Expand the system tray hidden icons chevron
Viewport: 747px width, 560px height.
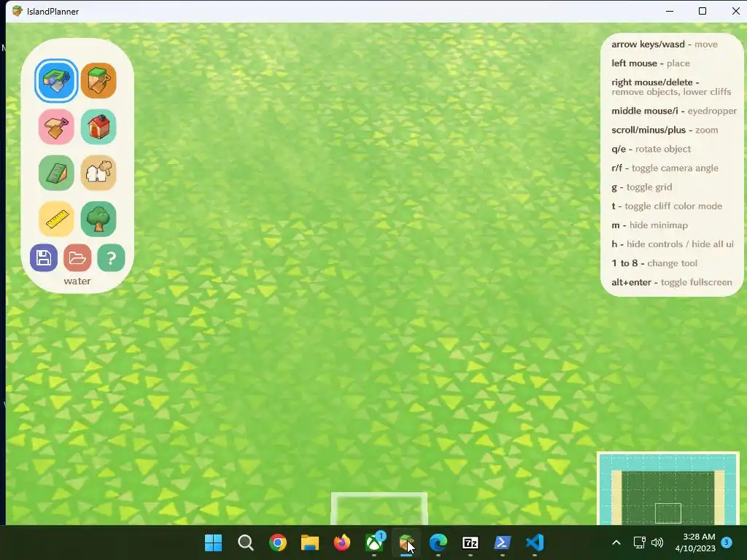[x=616, y=542]
